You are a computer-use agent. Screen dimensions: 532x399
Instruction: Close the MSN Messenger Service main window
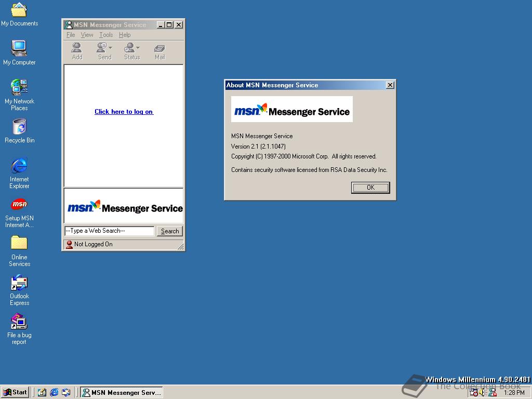179,25
